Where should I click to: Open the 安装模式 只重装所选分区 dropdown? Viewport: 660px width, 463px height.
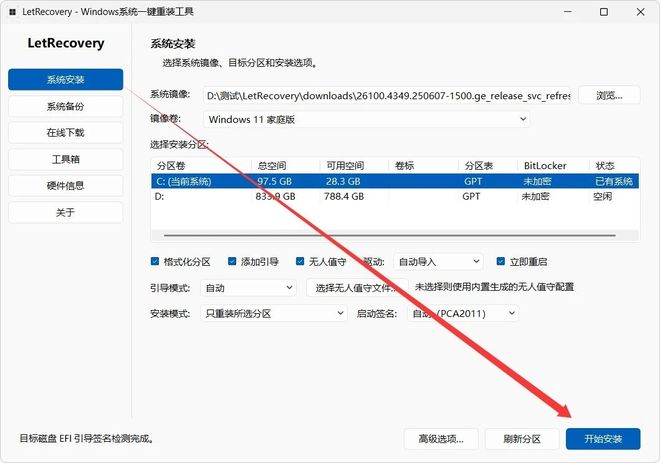274,314
